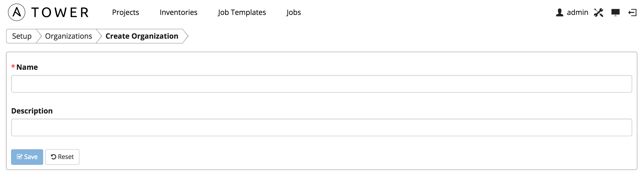Click into the Description text field
644x182 pixels.
click(x=321, y=127)
